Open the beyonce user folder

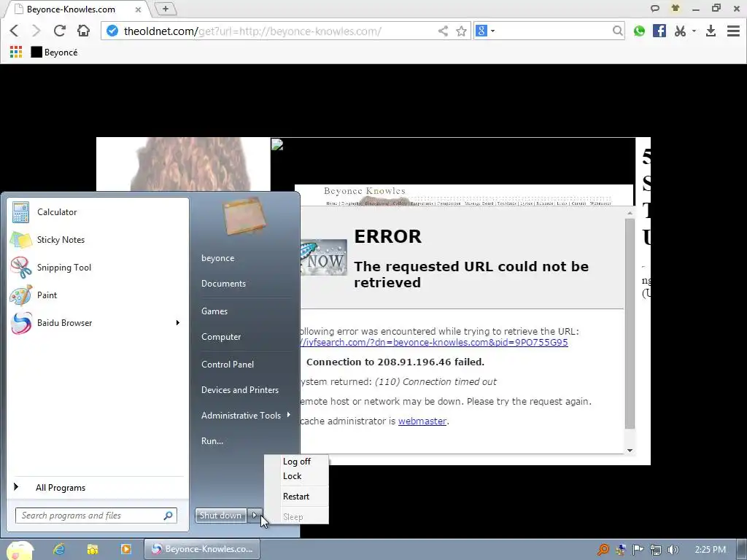point(217,258)
